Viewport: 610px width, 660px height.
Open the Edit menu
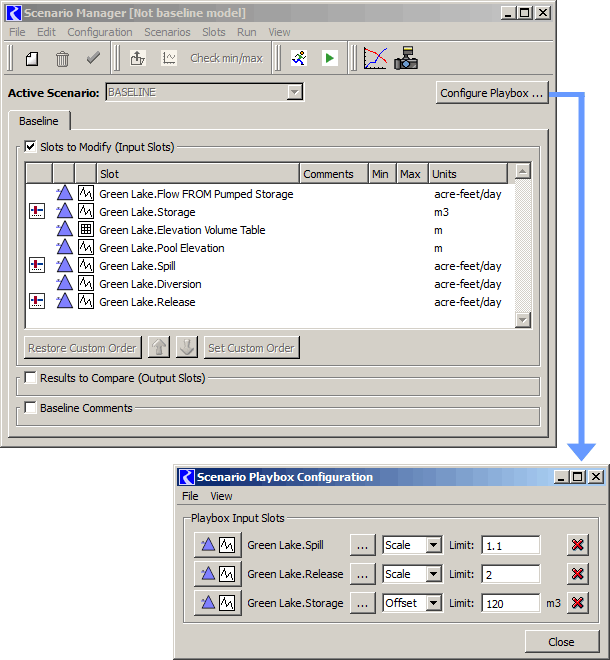click(46, 32)
